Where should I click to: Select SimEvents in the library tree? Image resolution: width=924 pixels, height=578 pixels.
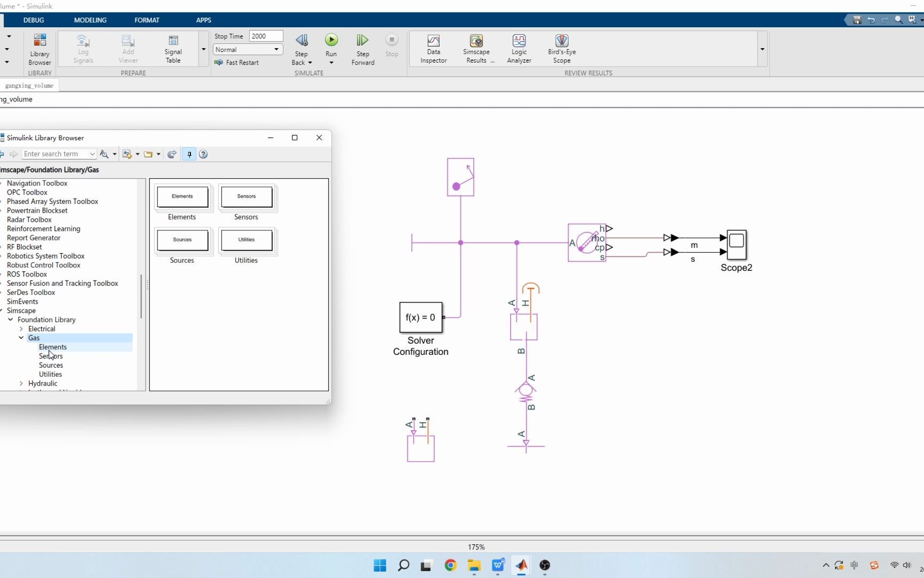point(22,301)
